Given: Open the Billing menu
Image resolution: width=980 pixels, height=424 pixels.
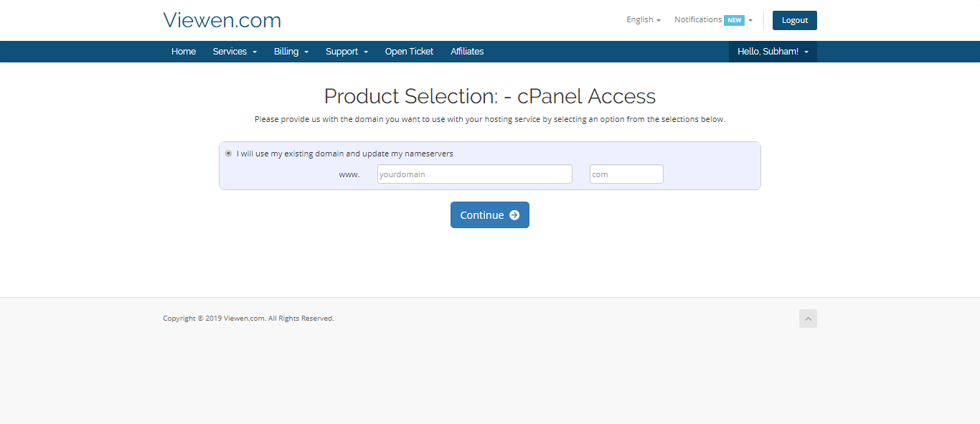Looking at the screenshot, I should (291, 52).
